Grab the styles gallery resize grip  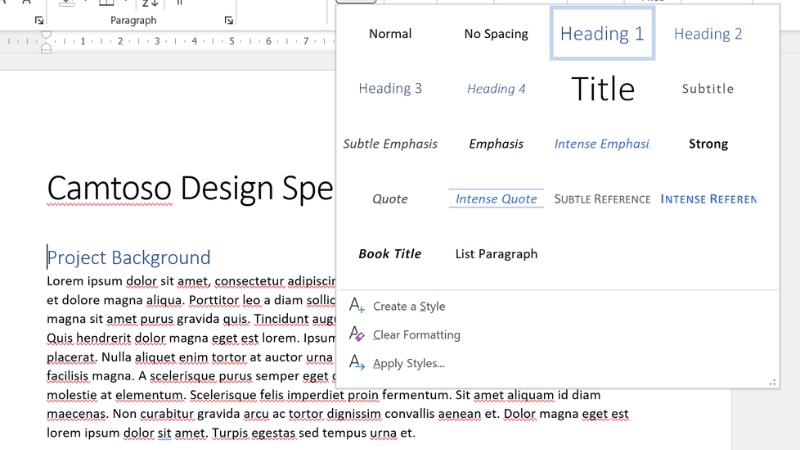[772, 381]
